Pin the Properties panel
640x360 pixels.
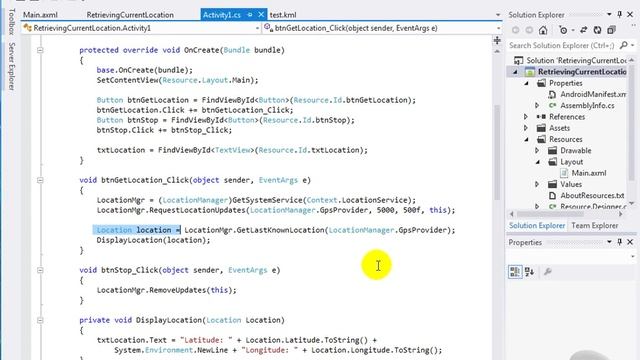(x=620, y=242)
